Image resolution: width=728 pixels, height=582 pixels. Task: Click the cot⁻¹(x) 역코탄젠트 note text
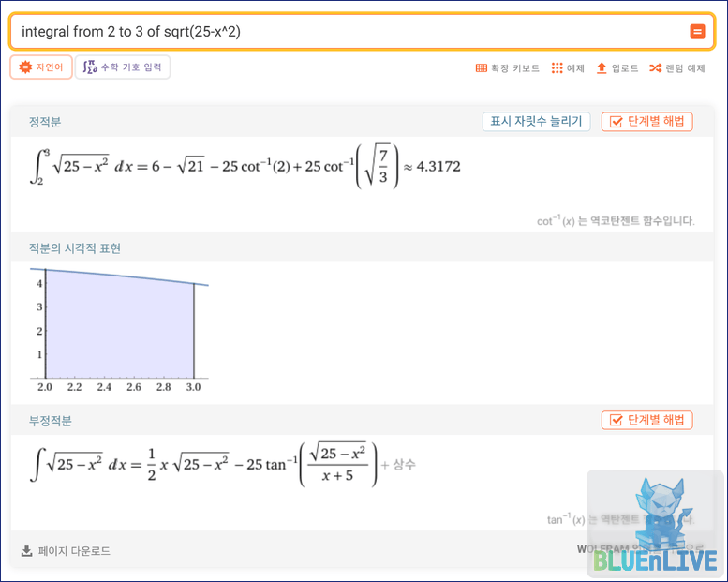click(615, 221)
